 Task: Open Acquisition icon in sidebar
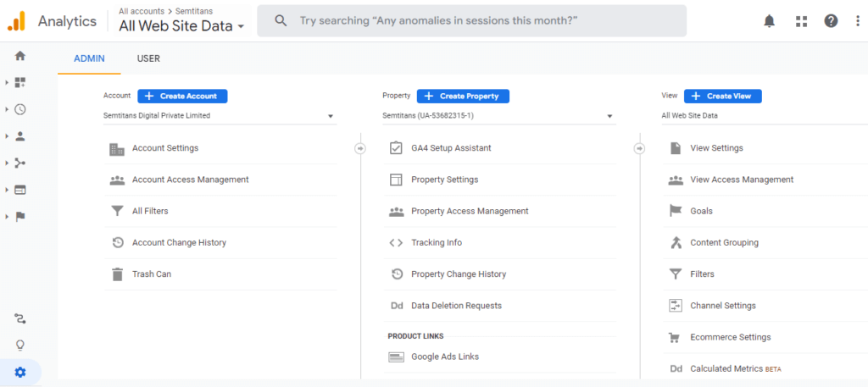tap(20, 163)
